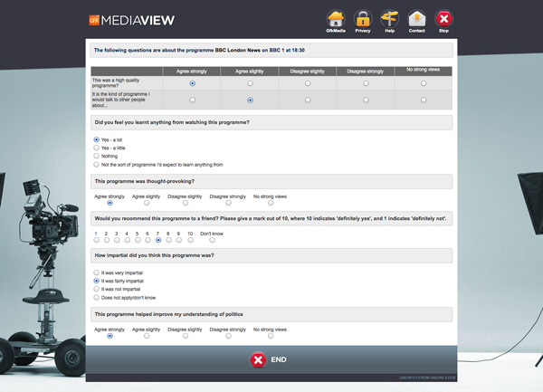Pick recommendation mark 7
The height and width of the screenshot is (392, 543).
(158, 240)
